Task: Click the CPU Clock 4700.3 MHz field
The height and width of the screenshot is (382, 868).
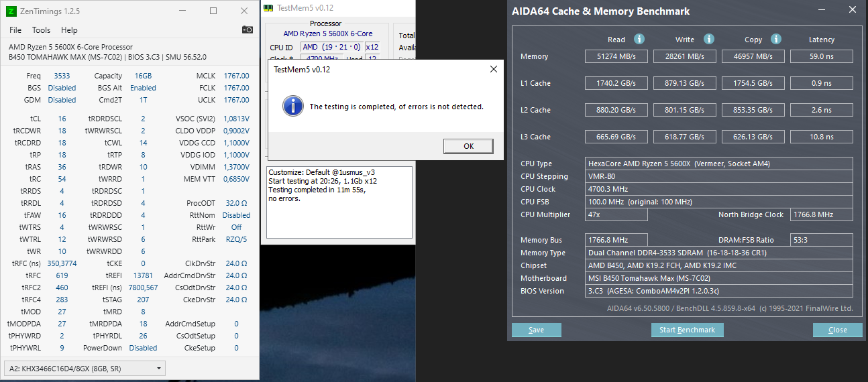Action: (x=719, y=189)
